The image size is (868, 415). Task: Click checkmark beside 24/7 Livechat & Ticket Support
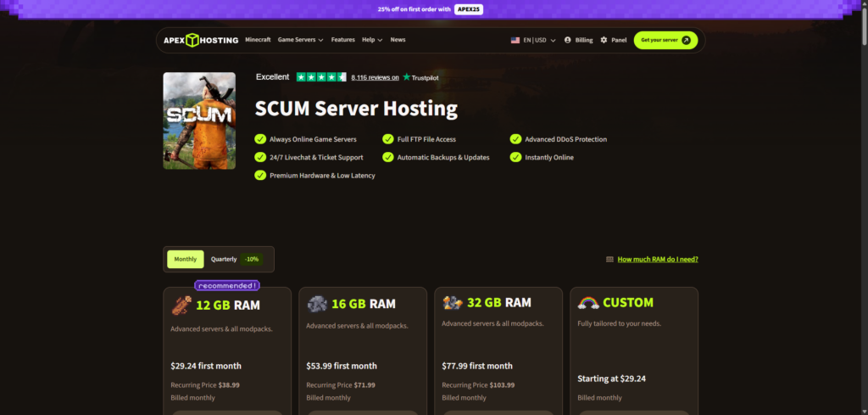point(259,157)
